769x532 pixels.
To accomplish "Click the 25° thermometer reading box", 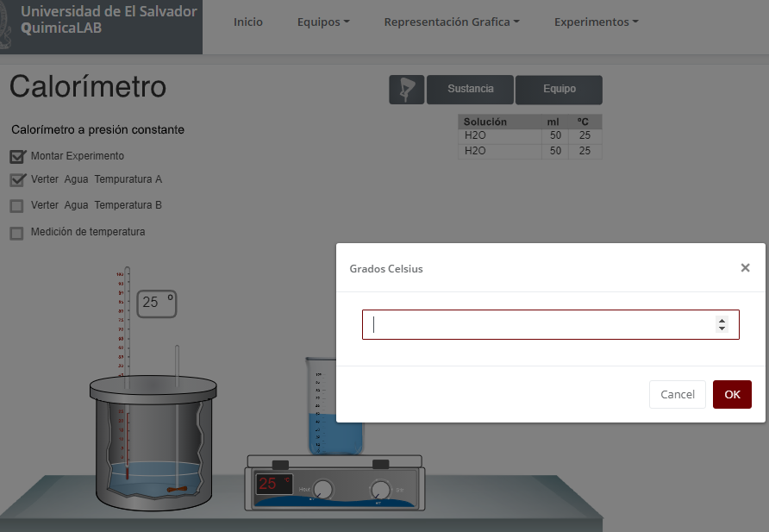I will 157,303.
